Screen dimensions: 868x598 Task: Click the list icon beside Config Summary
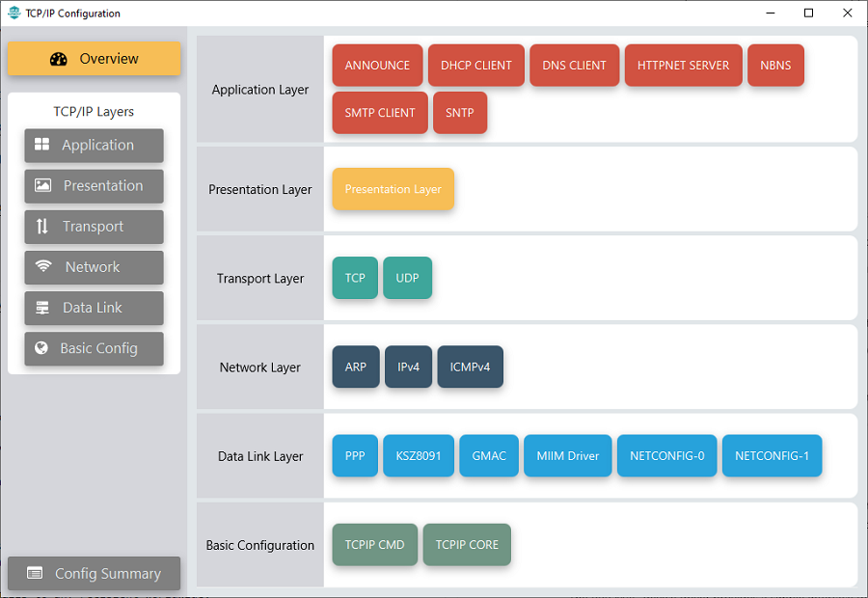(x=35, y=573)
